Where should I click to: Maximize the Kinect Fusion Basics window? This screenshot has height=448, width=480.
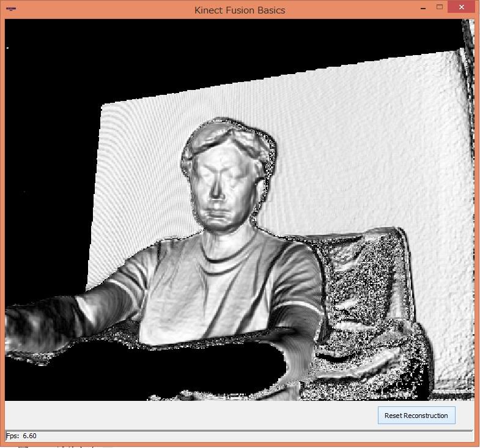pyautogui.click(x=440, y=7)
